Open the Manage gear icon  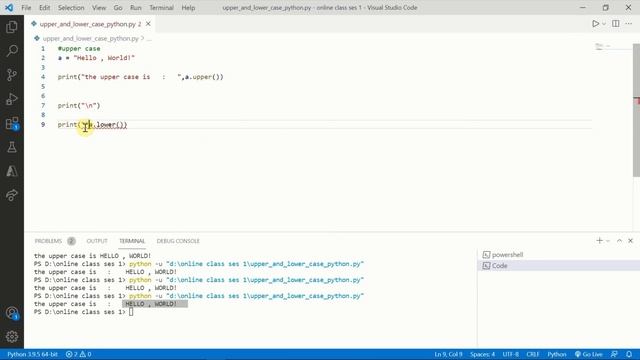tap(12, 337)
